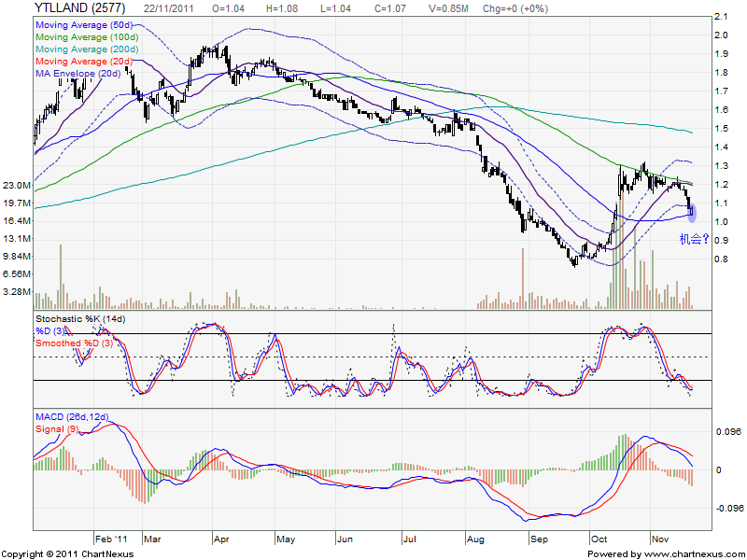The height and width of the screenshot is (560, 747).
Task: Select the MA Envelope (20d) legend label
Action: click(x=78, y=74)
